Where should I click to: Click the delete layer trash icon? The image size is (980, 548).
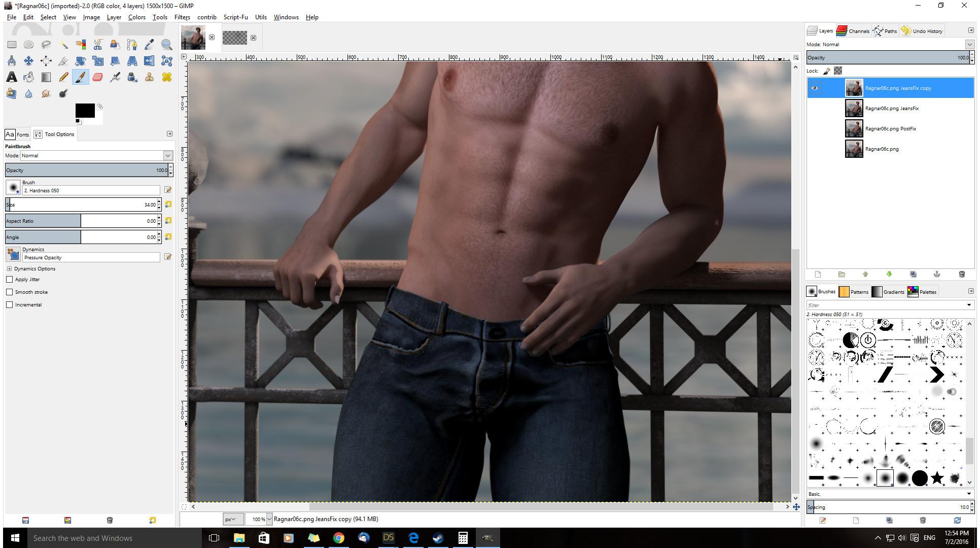point(961,275)
